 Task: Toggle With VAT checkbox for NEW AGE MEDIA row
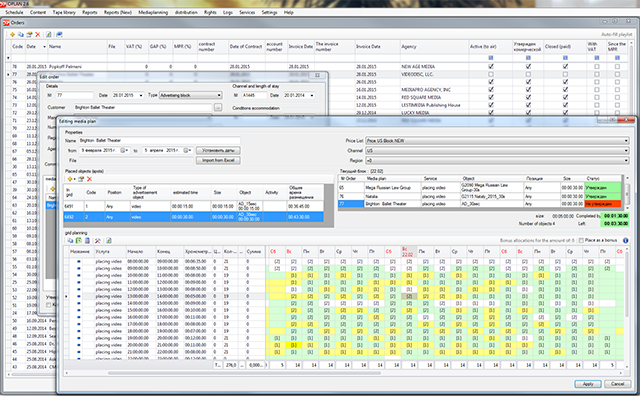(597, 66)
